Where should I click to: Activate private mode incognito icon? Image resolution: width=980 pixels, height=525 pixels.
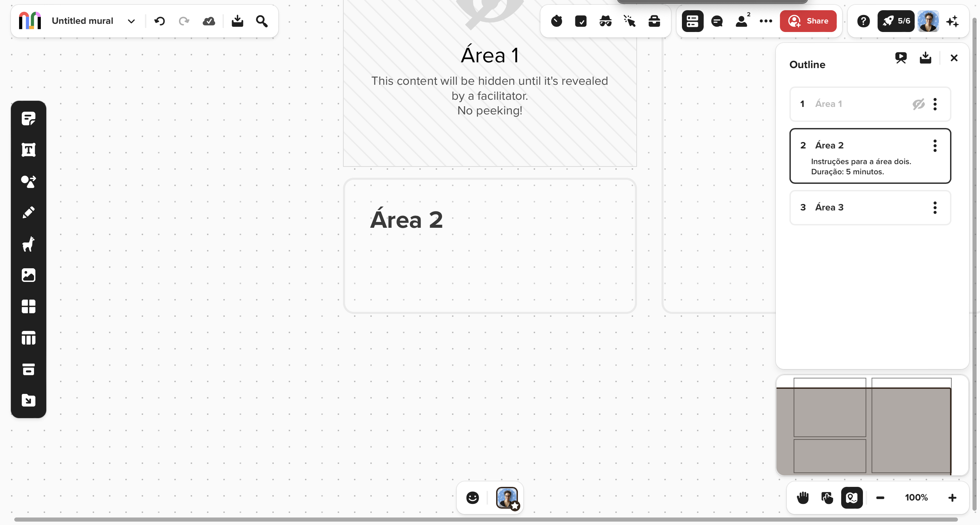605,21
